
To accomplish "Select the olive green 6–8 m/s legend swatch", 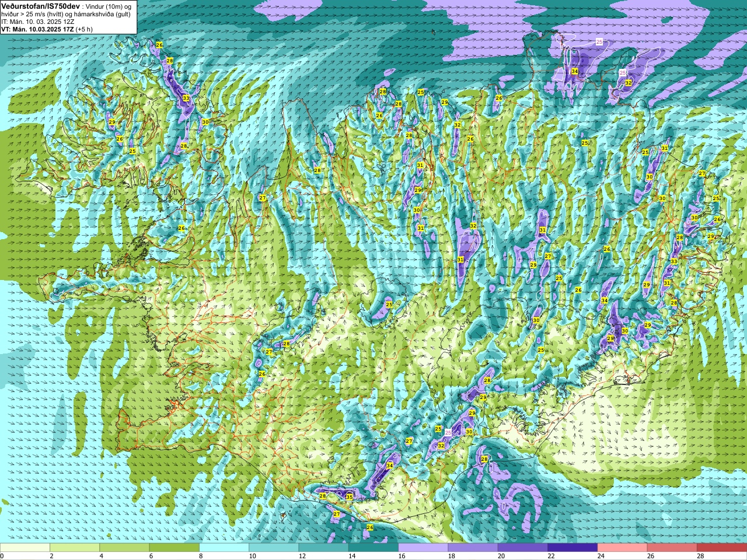I will point(174,548).
